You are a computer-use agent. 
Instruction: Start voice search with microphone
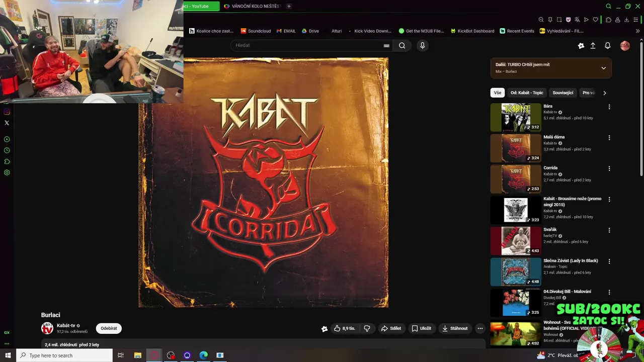(x=422, y=45)
